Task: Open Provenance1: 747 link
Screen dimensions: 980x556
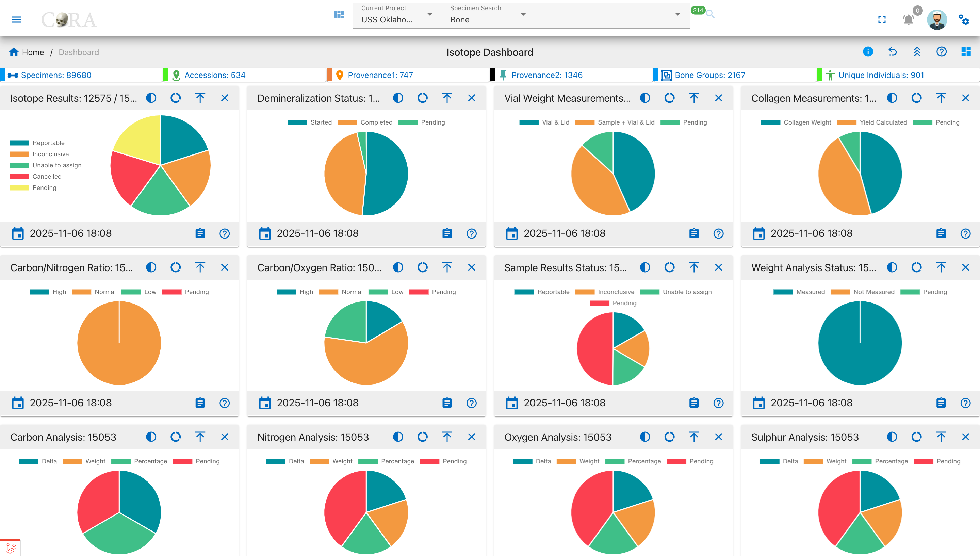Action: click(380, 75)
